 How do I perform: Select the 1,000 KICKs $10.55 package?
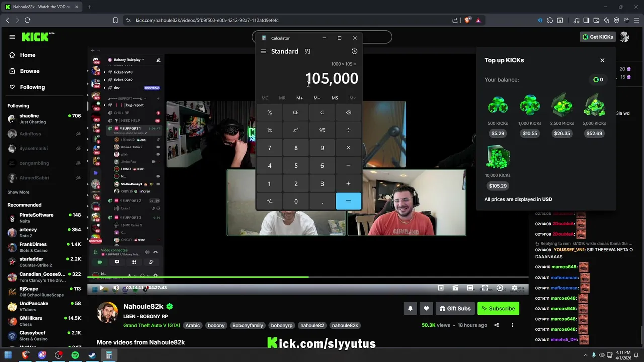[530, 116]
